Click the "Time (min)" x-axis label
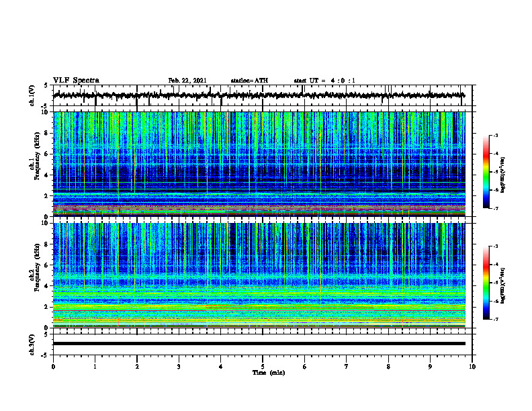 pos(269,373)
